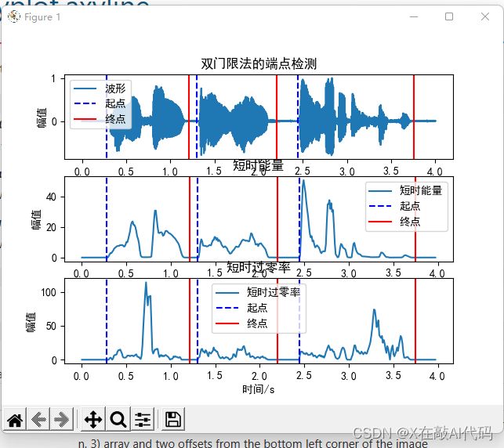Click the energy peak near 2.5 seconds
Image resolution: width=504 pixels, height=448 pixels.
pos(304,182)
